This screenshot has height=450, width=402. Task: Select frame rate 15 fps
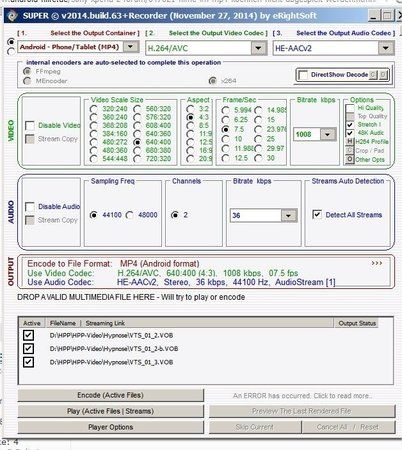click(258, 120)
